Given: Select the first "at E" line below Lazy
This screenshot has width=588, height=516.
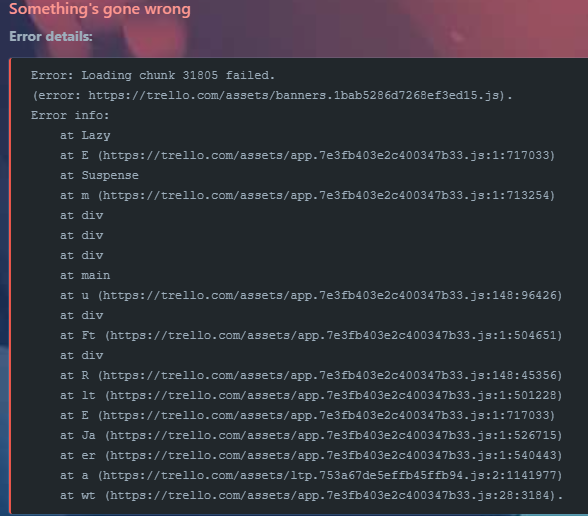Looking at the screenshot, I should (308, 155).
